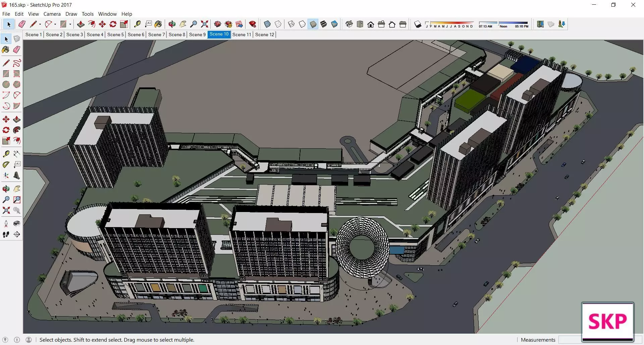Click the Orbit tool in top toolbar
644x345 pixels.
pos(172,24)
